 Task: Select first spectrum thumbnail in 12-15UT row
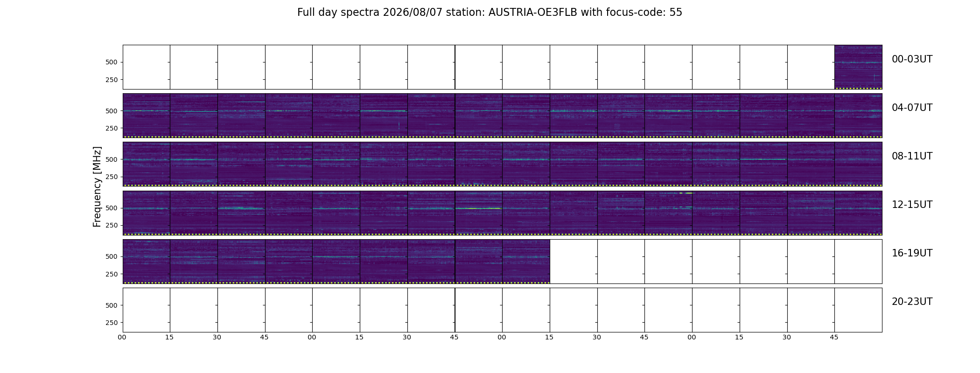click(147, 213)
